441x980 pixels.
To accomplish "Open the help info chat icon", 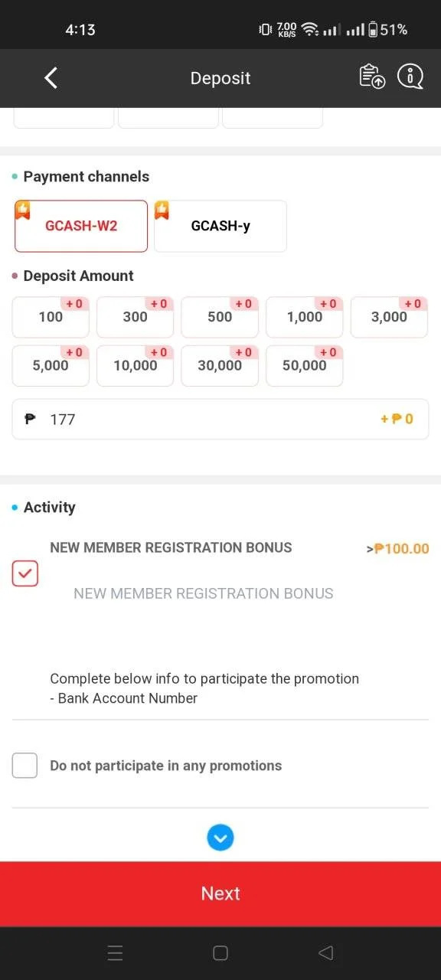I will point(410,77).
